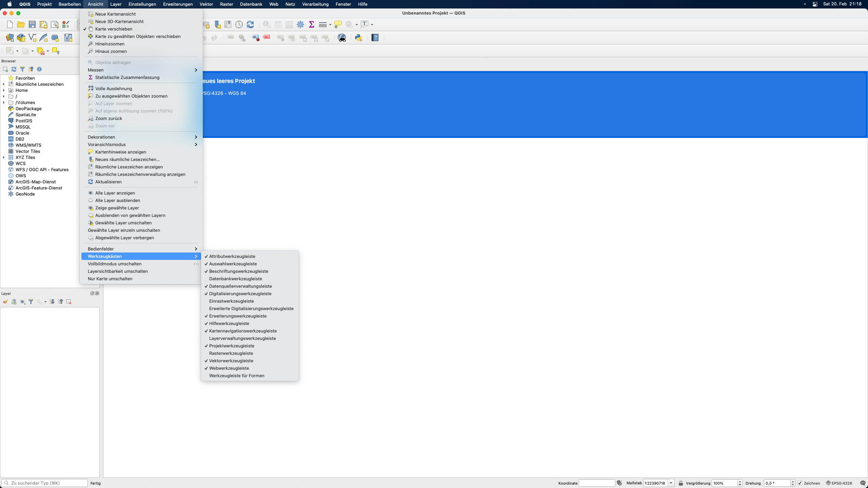868x488 pixels.
Task: Toggle Rasterwerkzeugleiste visibility
Action: click(x=231, y=353)
